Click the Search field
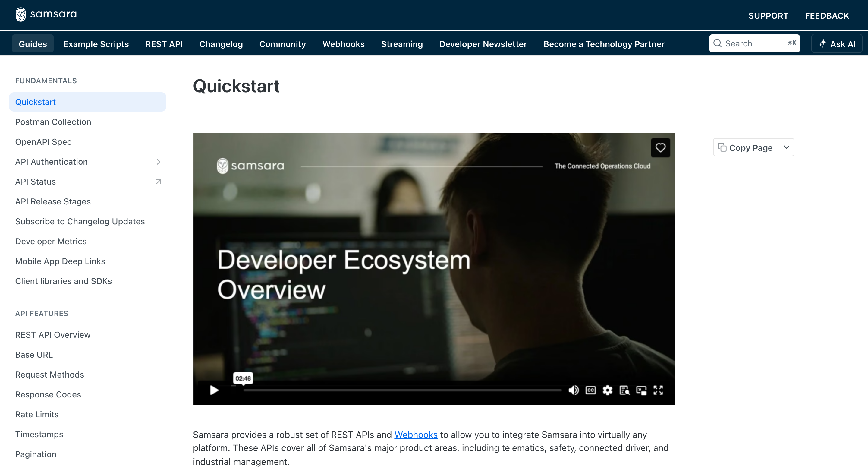 coord(754,43)
